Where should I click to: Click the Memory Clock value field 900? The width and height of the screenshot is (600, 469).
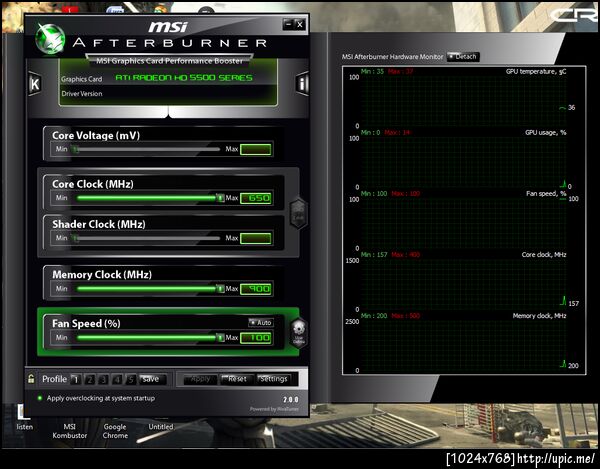[x=256, y=289]
